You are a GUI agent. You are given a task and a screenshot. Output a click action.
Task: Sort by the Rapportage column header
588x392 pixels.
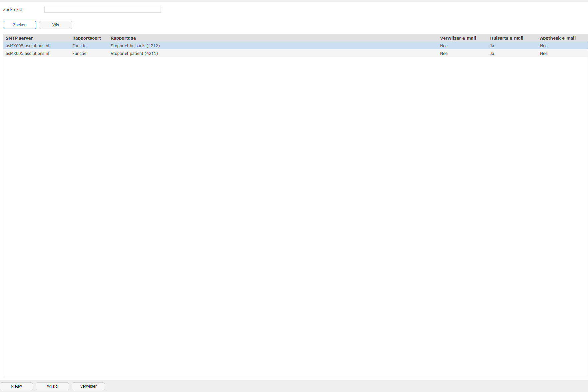pyautogui.click(x=123, y=38)
